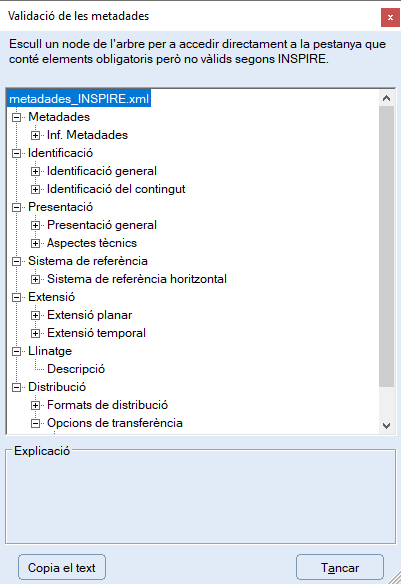
Task: Expand Aspectes tècnics node
Action: [35, 243]
